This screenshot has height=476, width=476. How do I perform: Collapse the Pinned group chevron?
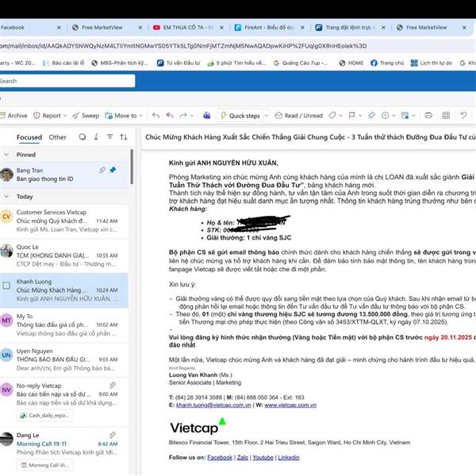pyautogui.click(x=6, y=155)
